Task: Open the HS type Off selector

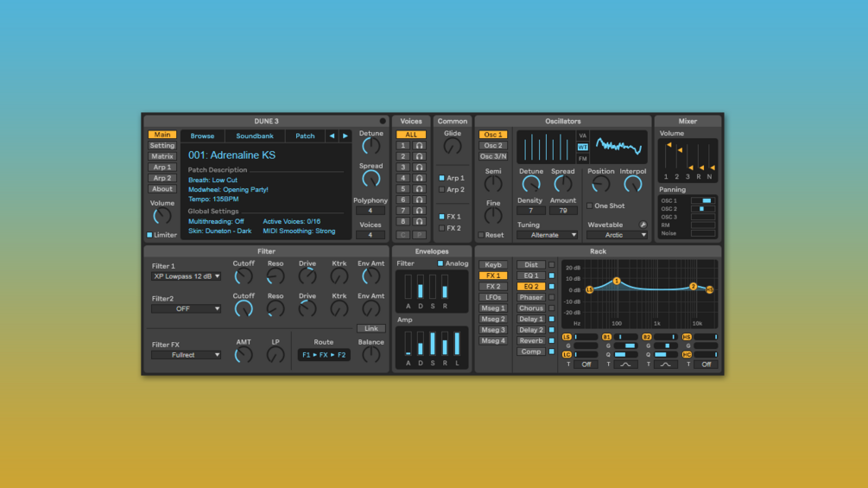Action: coord(706,364)
